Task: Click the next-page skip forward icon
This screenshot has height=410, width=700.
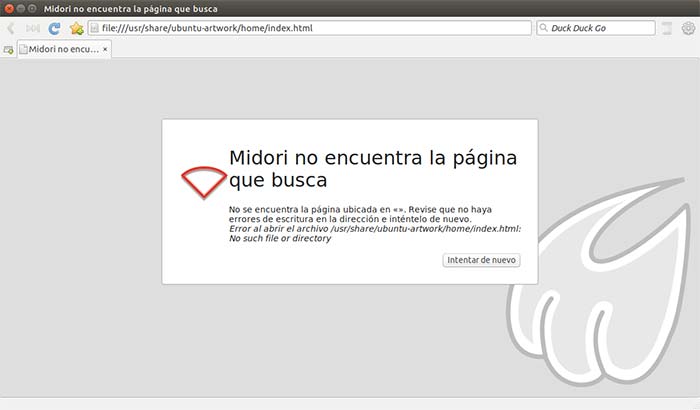Action: 33,28
